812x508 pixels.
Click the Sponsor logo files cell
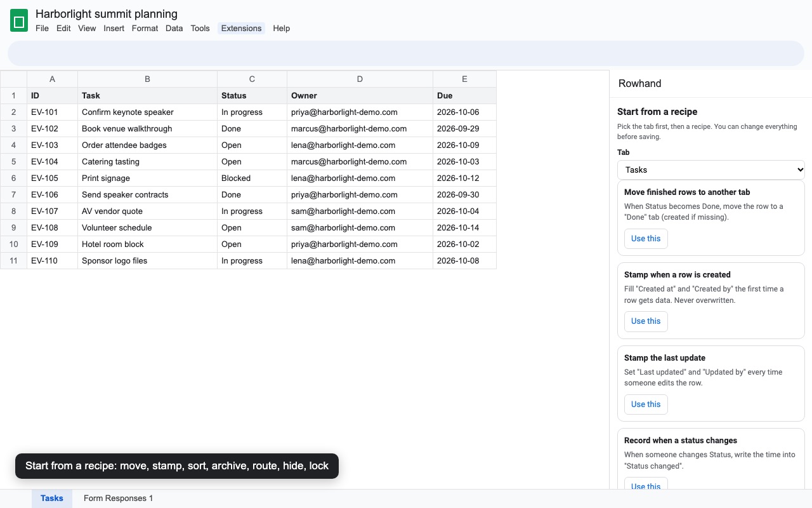click(147, 261)
